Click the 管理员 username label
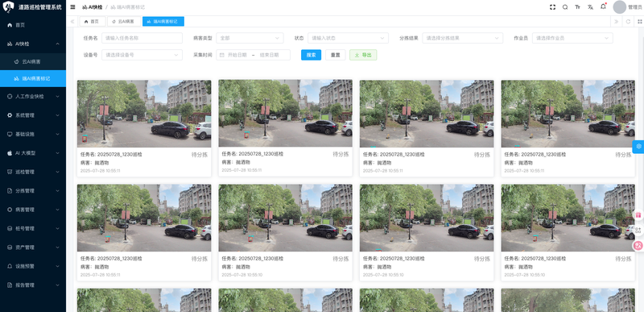 click(x=635, y=7)
